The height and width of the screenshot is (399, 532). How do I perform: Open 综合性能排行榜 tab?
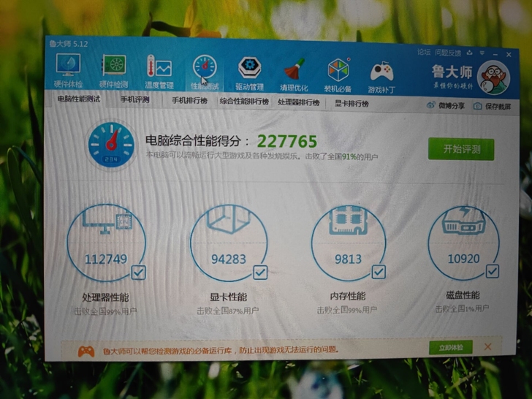point(244,102)
